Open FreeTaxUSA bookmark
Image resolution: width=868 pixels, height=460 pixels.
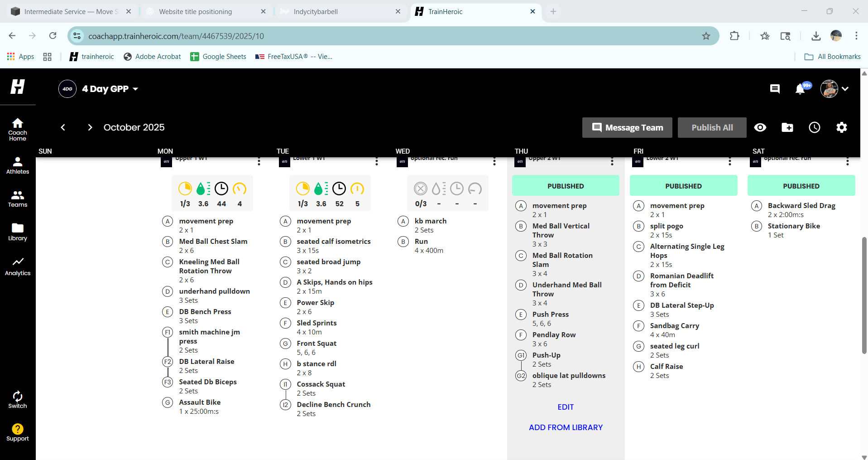[294, 57]
